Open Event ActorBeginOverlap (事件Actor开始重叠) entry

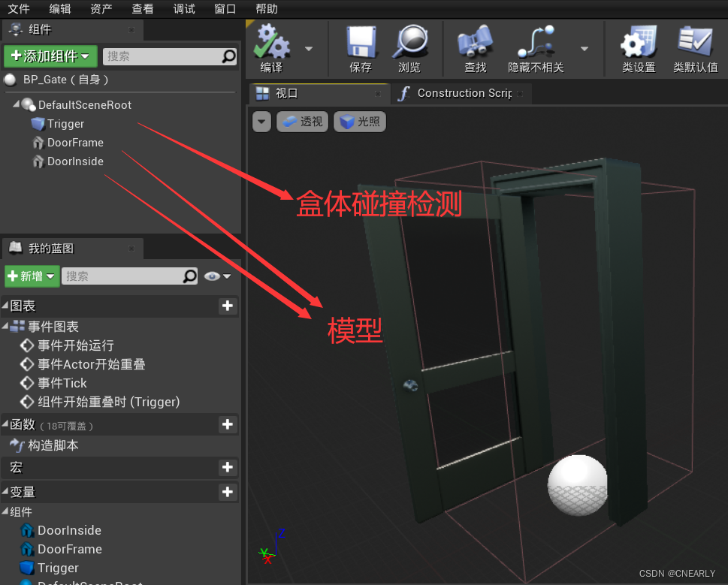click(x=92, y=365)
